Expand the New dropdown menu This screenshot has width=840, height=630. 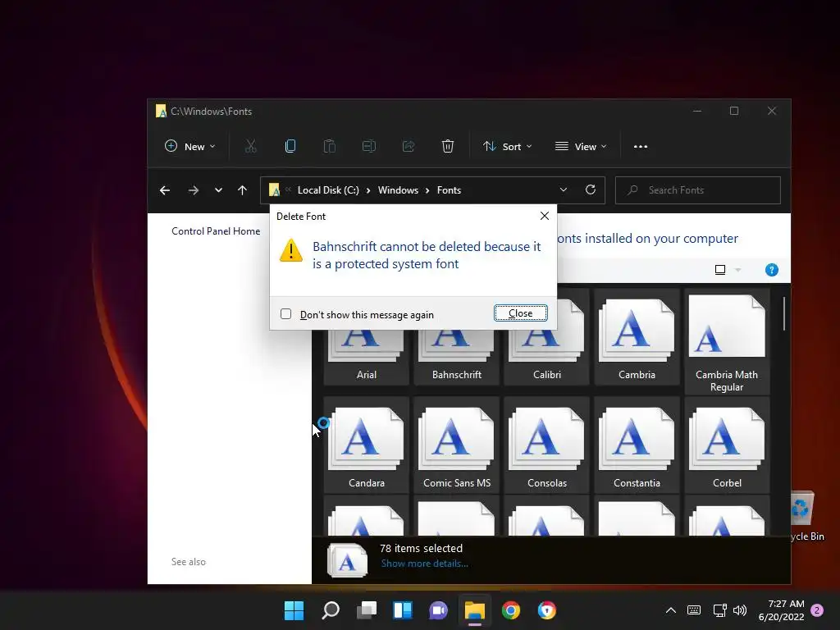(190, 146)
